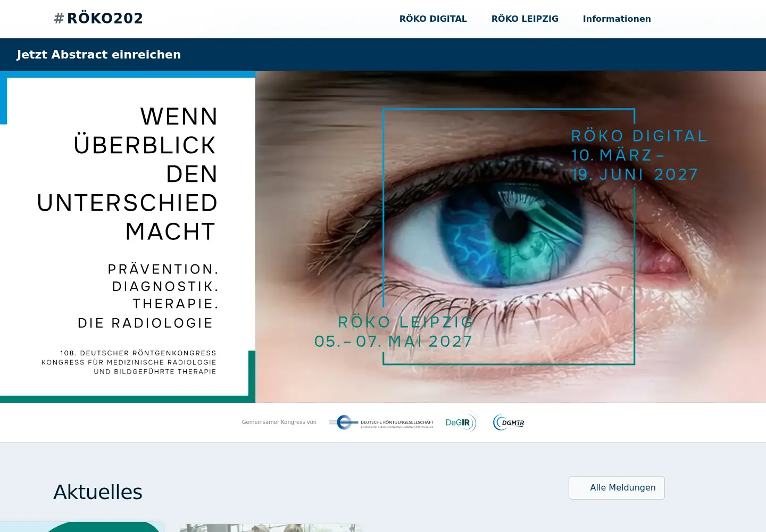Click the 'WENN ÜBERBLICK DEN UNTERSCHIED MACHT' headline
Screen dimensions: 766x532
[x=127, y=174]
